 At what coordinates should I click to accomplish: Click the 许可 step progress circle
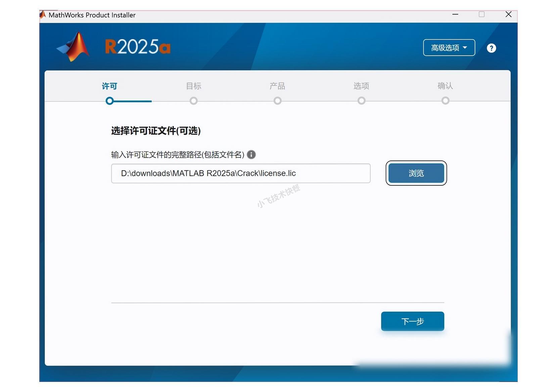tap(109, 101)
